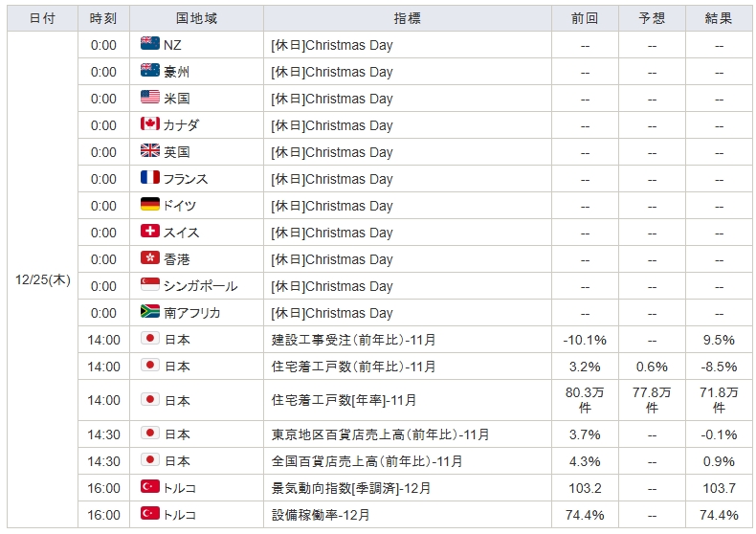Click the South Africa flag icon
The width and height of the screenshot is (756, 534).
click(x=150, y=313)
